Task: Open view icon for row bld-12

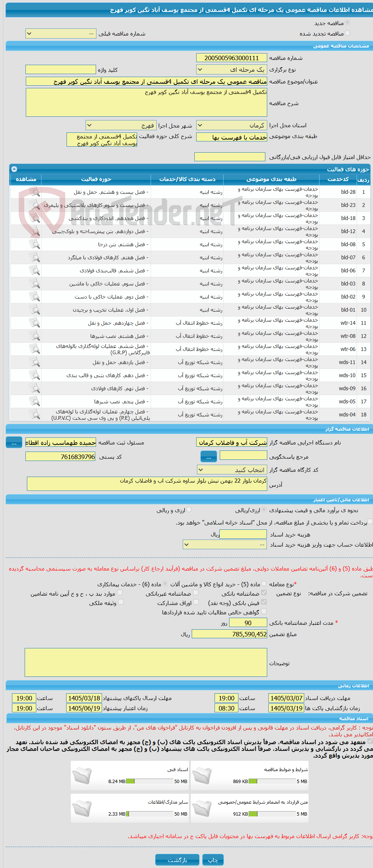Action: tap(34, 231)
